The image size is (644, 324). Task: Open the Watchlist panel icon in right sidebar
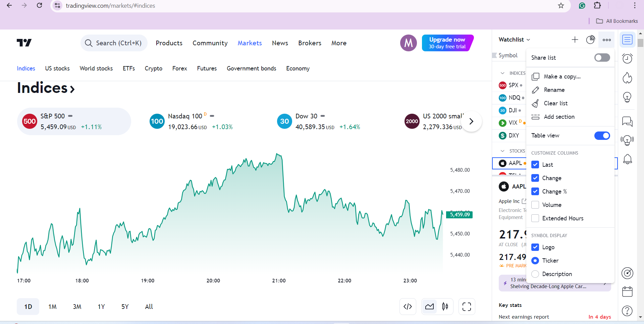click(x=627, y=40)
